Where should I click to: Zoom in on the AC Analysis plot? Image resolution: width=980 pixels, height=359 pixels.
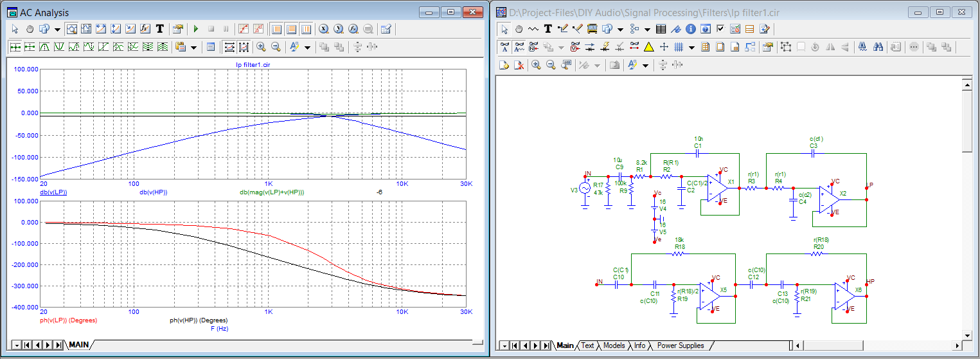(x=262, y=47)
